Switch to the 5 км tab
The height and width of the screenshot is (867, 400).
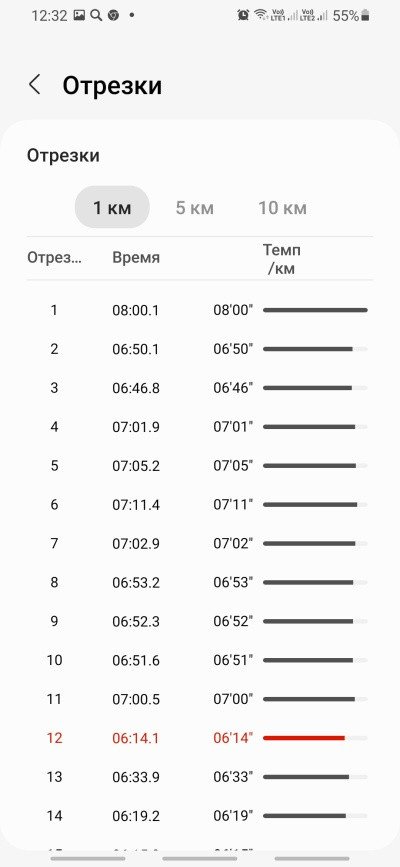coord(195,208)
